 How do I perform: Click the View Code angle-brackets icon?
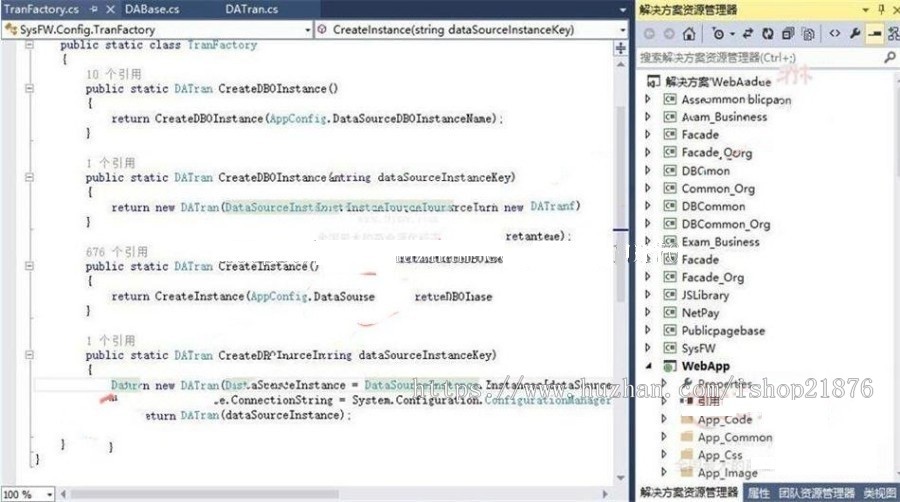click(835, 34)
